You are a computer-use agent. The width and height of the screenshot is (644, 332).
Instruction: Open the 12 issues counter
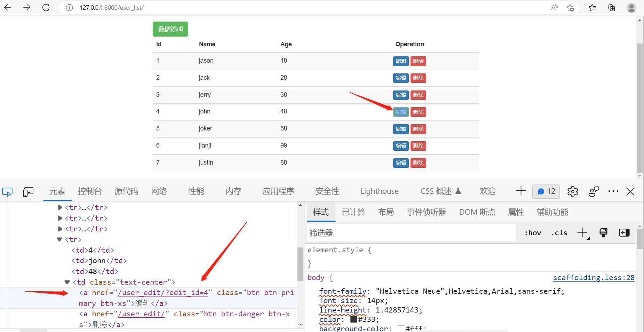point(546,191)
